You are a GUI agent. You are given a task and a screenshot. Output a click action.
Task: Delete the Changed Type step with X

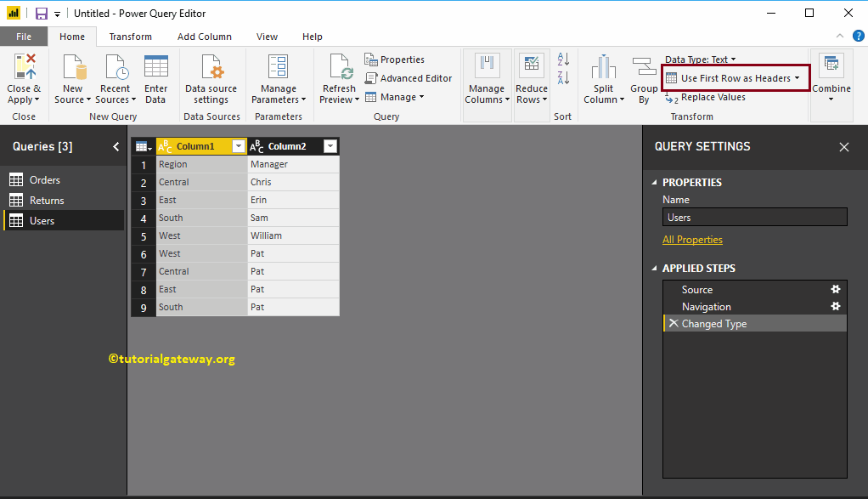(673, 324)
